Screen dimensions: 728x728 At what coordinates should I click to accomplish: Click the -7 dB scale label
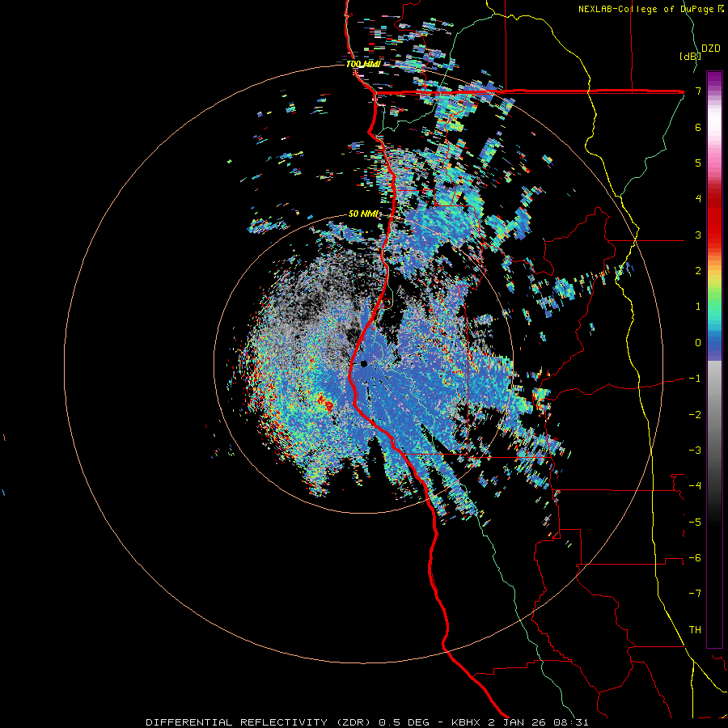pos(695,594)
